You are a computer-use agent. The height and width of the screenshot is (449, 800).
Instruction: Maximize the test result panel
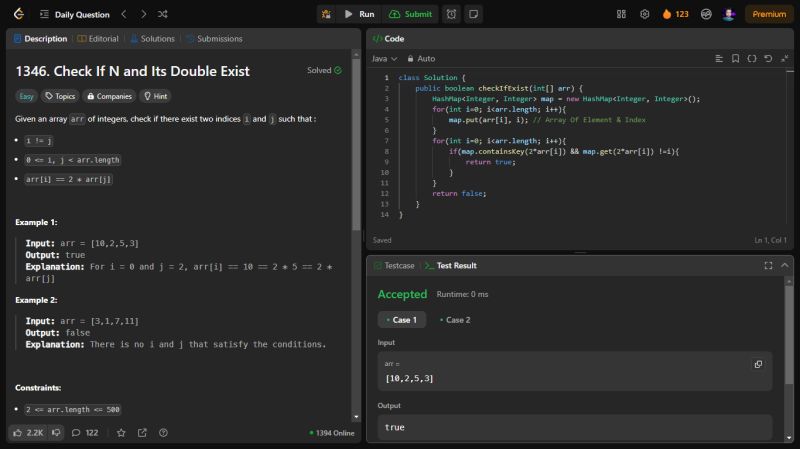pos(768,266)
